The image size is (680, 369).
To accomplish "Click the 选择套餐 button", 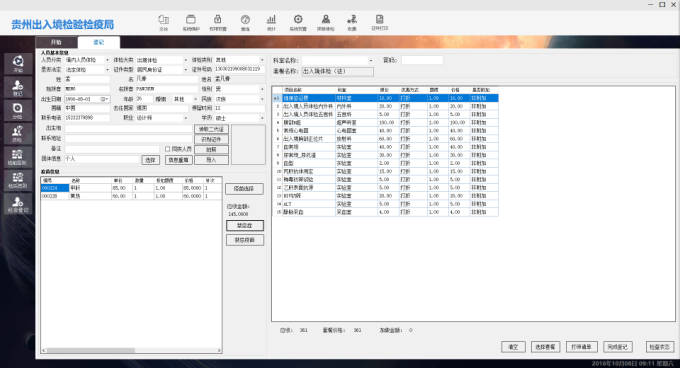I will [545, 347].
